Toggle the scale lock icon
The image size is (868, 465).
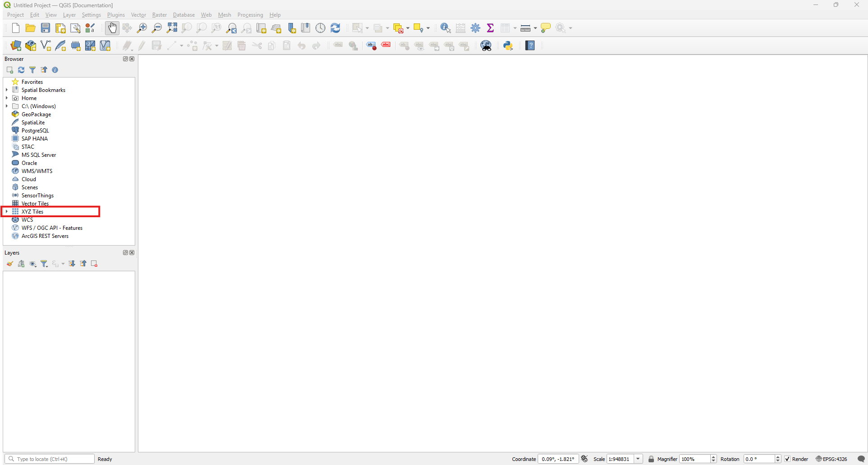(651, 459)
